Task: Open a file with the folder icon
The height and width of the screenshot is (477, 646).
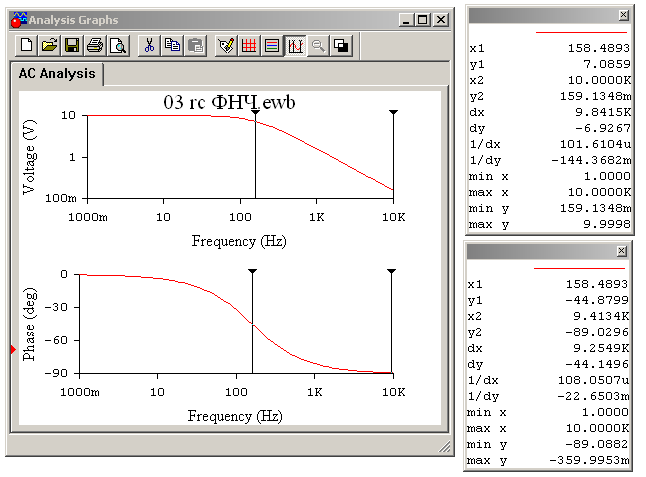Action: 49,45
